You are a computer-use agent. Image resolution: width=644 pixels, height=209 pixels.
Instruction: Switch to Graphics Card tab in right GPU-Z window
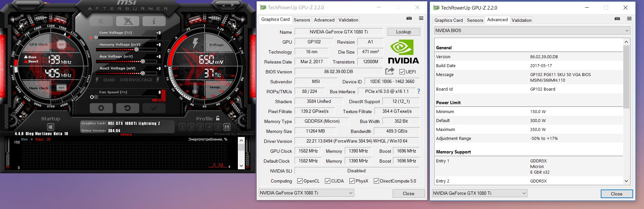pos(448,20)
